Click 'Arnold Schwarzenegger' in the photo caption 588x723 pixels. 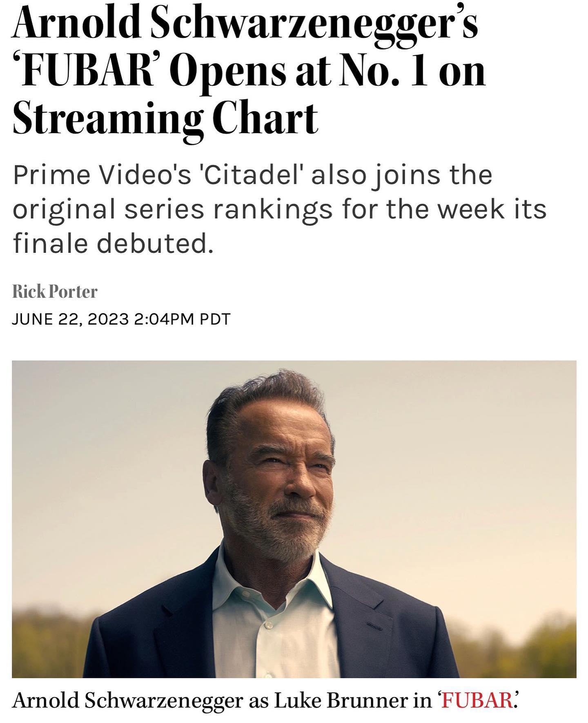[x=128, y=700]
